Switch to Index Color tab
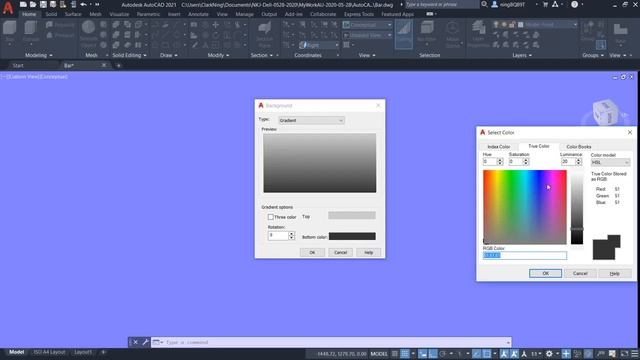Image resolution: width=640 pixels, height=360 pixels. [x=499, y=147]
